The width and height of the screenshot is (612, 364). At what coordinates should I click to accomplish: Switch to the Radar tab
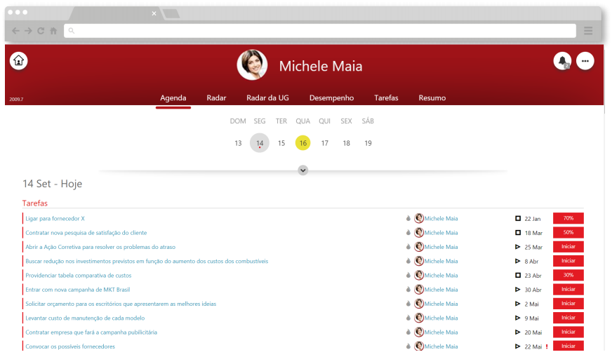pos(216,98)
